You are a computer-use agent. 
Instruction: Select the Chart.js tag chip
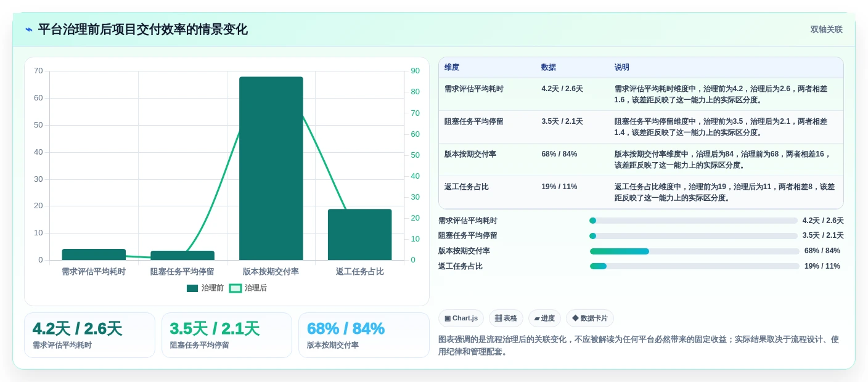coord(461,318)
